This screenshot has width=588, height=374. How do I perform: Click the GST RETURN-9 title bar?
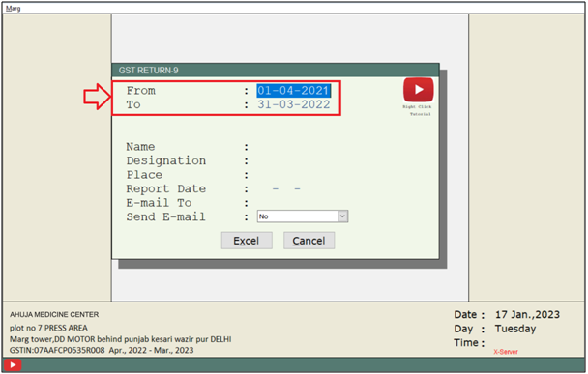(276, 71)
